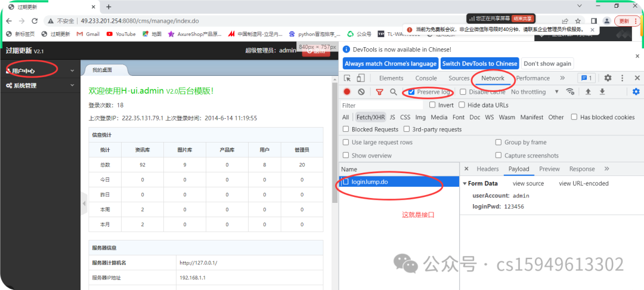Expand the 用户中心 sidebar menu
The width and height of the screenshot is (644, 290).
(41, 70)
